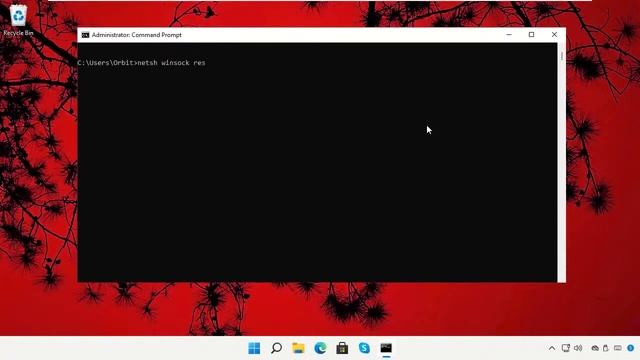Close the Command Prompt window
Viewport: 640px width, 360px height.
tap(554, 35)
